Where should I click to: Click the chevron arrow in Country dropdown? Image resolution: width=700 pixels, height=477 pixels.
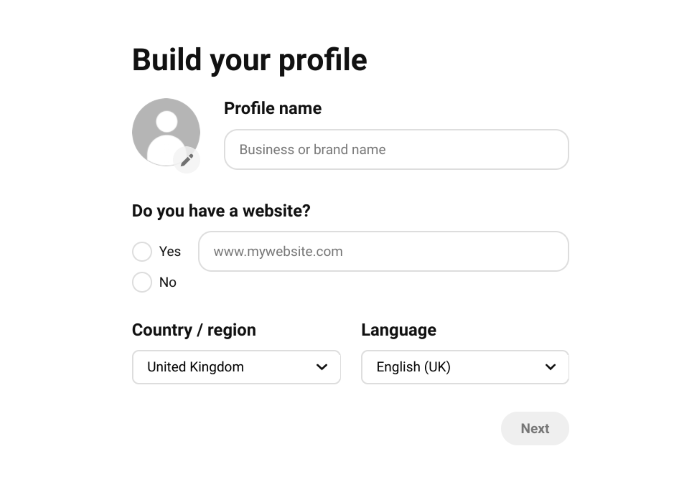coord(322,367)
